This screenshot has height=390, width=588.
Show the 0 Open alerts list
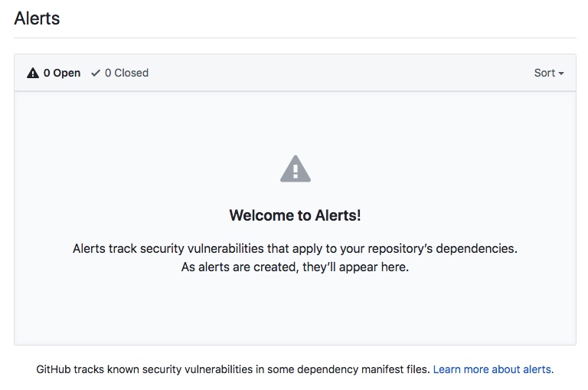point(54,73)
